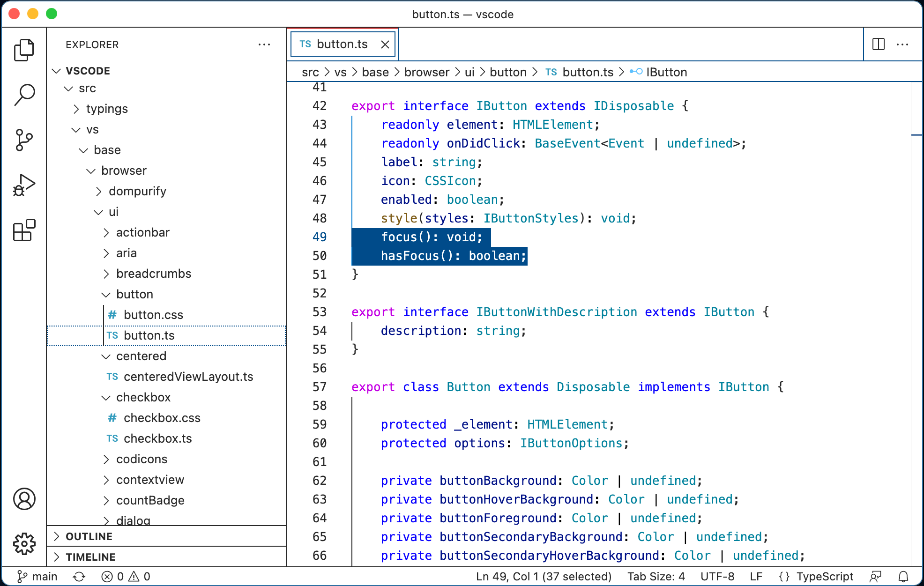Open Explorer more actions menu
Screen dimensions: 924x586
click(x=265, y=45)
